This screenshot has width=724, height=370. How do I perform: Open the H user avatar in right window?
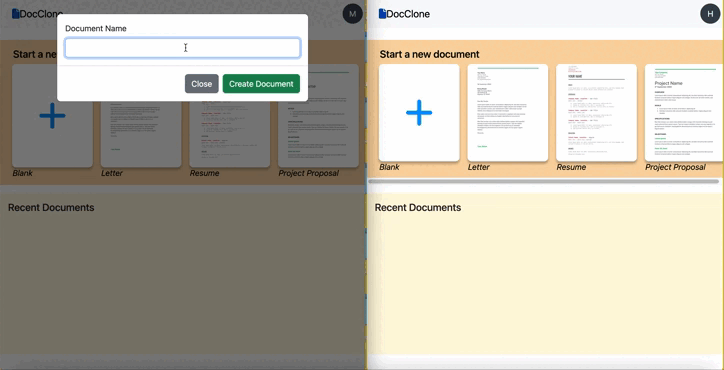click(x=710, y=14)
